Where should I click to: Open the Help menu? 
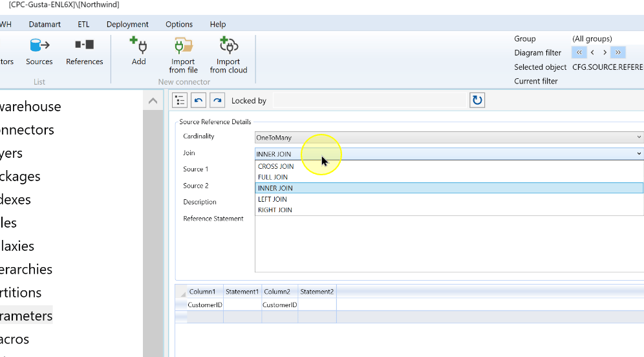(218, 24)
